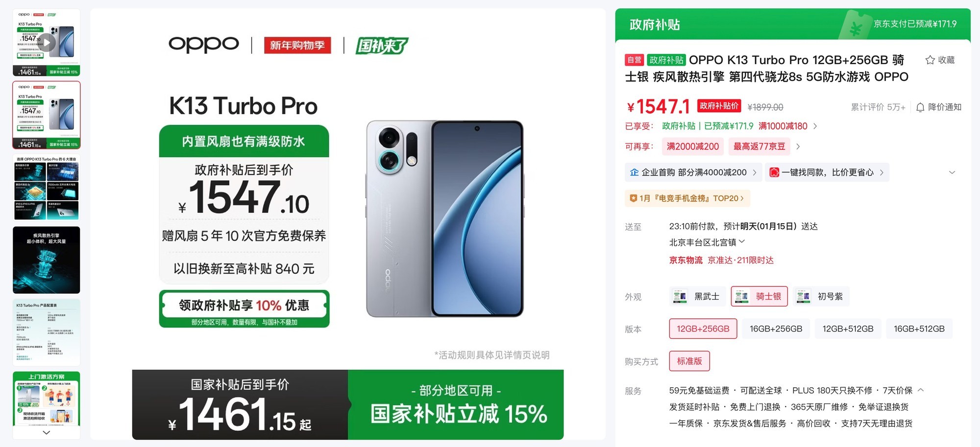Click the 黑武士 color thumbnail icon
980x447 pixels.
tap(680, 296)
